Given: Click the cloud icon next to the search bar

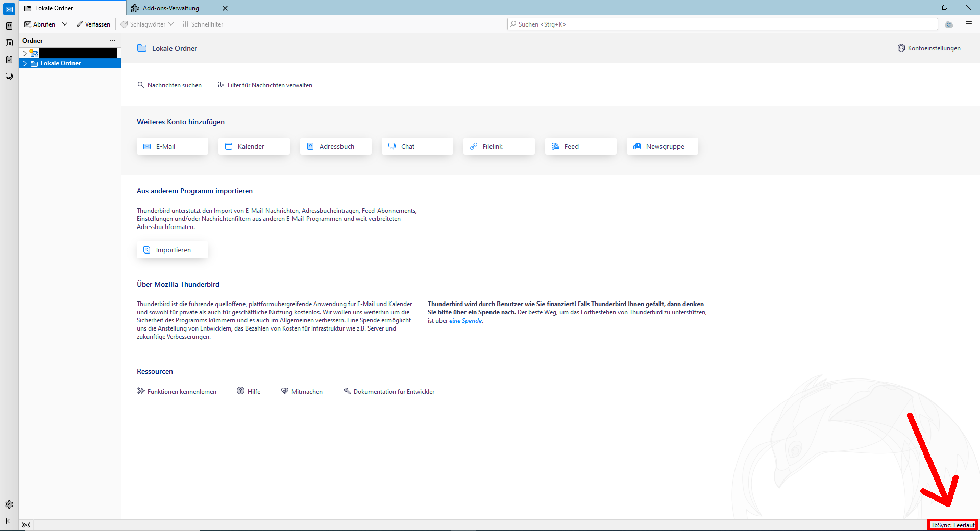Looking at the screenshot, I should pos(949,24).
